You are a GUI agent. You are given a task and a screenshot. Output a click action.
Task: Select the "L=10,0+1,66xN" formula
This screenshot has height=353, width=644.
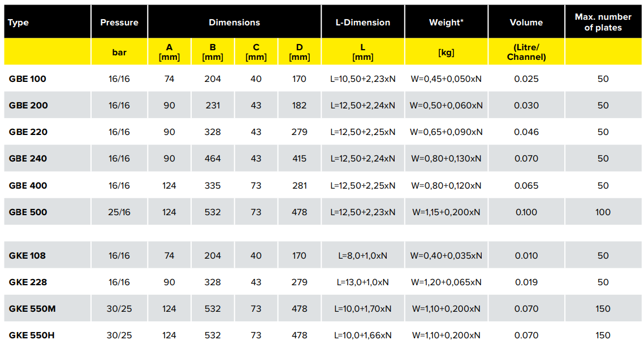(362, 335)
